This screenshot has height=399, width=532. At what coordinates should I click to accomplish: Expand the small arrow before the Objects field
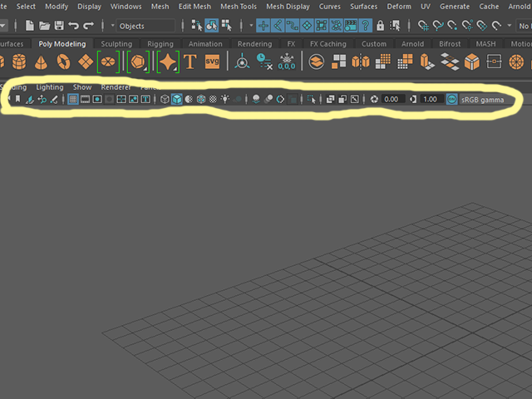tap(113, 26)
